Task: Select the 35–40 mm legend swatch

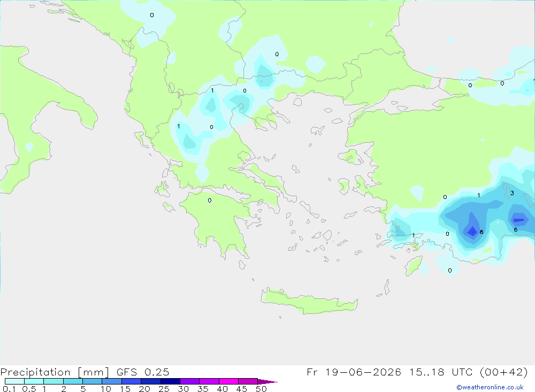Action: pos(209,381)
